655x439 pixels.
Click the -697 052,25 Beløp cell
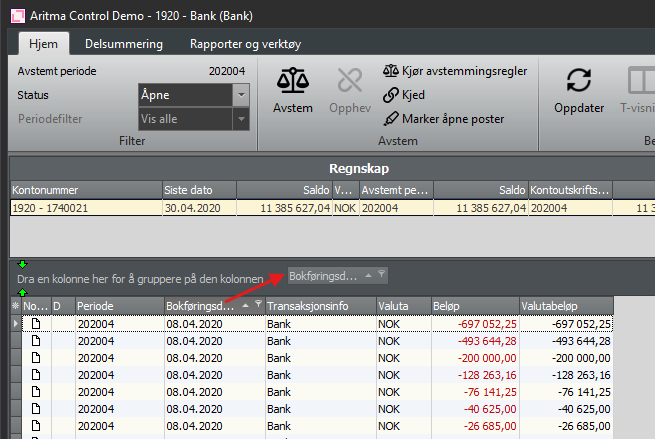(474, 324)
